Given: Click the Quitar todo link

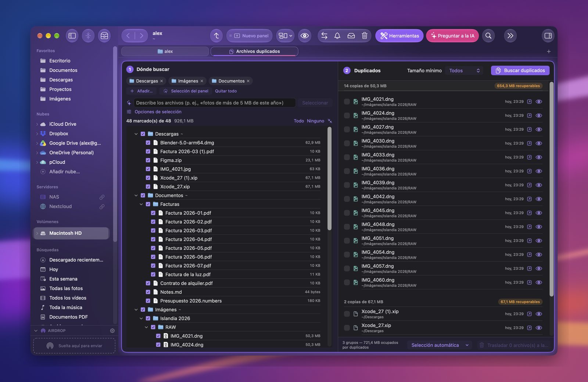Looking at the screenshot, I should [226, 91].
